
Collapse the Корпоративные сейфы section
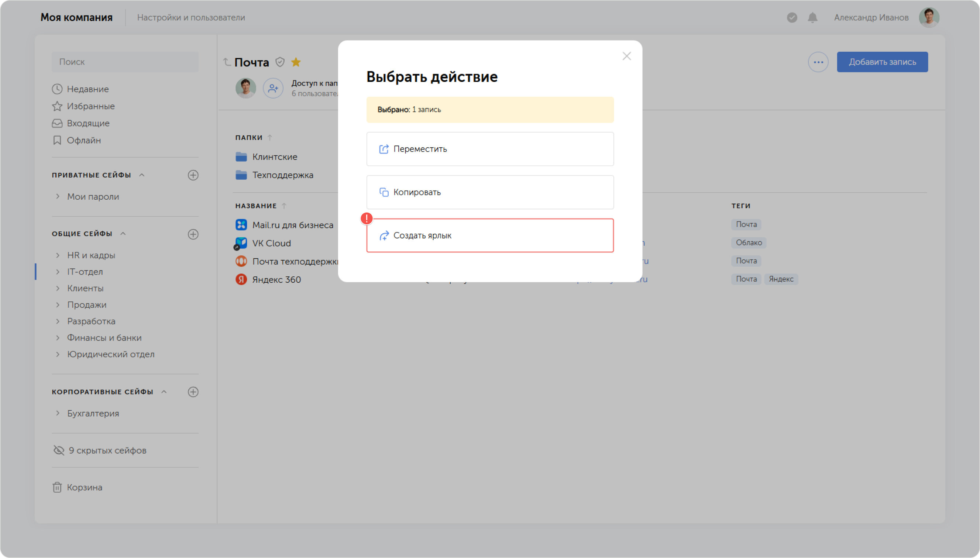click(164, 392)
